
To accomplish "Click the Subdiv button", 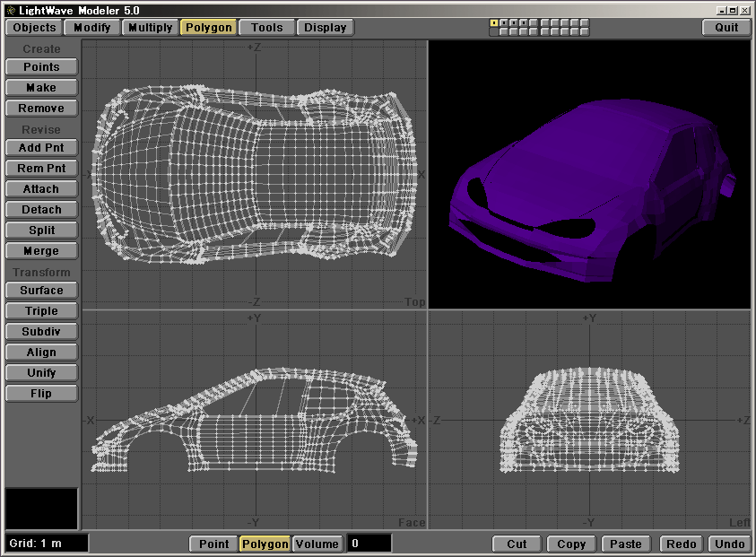I will pos(41,331).
